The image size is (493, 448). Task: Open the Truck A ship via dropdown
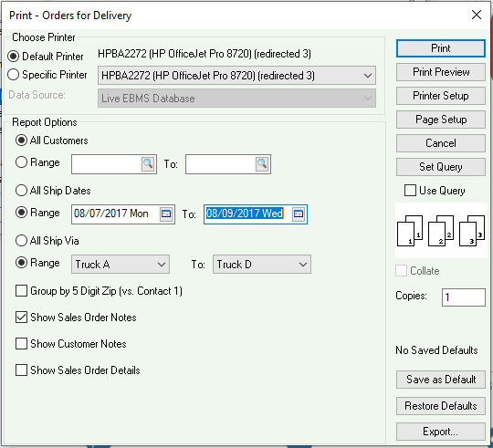121,265
